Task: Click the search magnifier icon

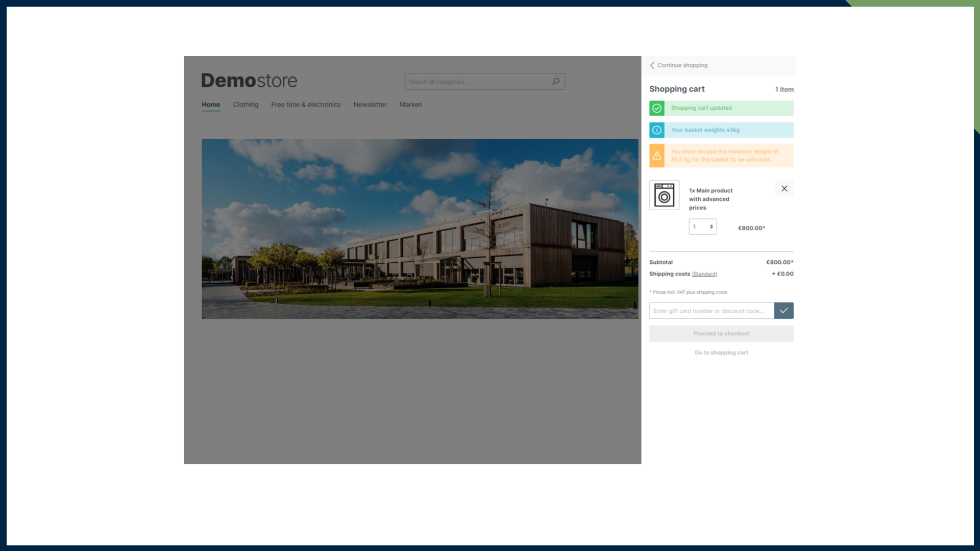Action: [556, 81]
